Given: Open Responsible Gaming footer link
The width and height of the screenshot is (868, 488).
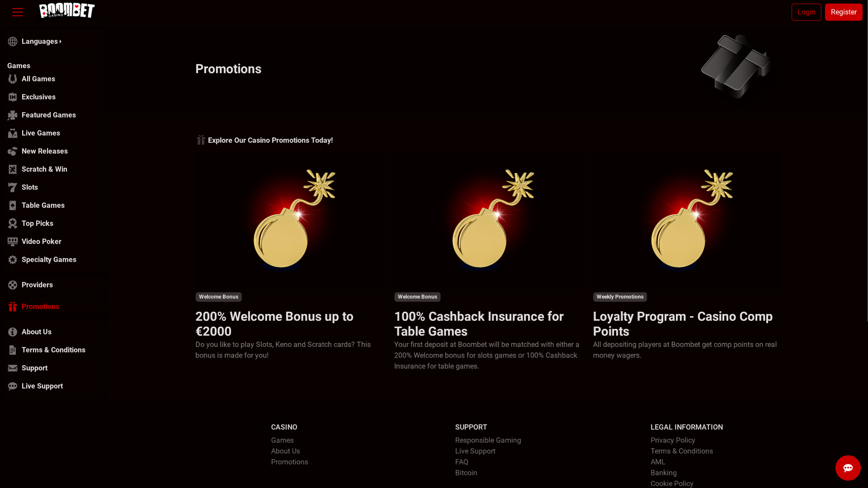Looking at the screenshot, I should (488, 440).
